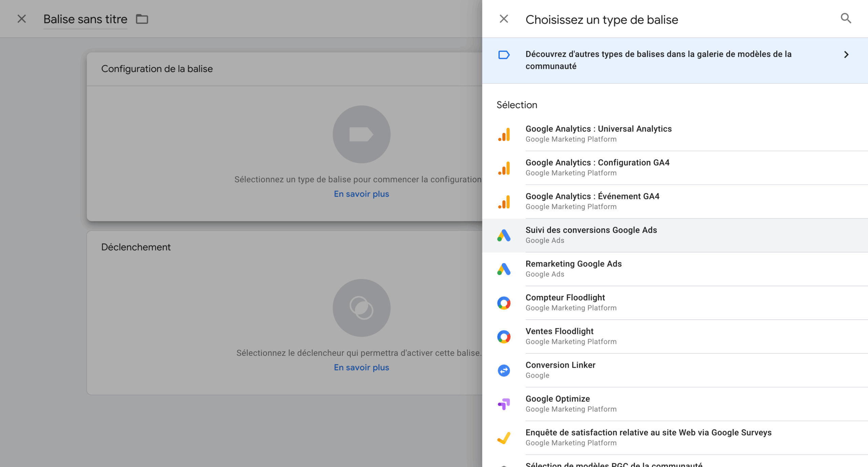
Task: Click the Universal Analytics bar chart icon
Action: point(504,134)
